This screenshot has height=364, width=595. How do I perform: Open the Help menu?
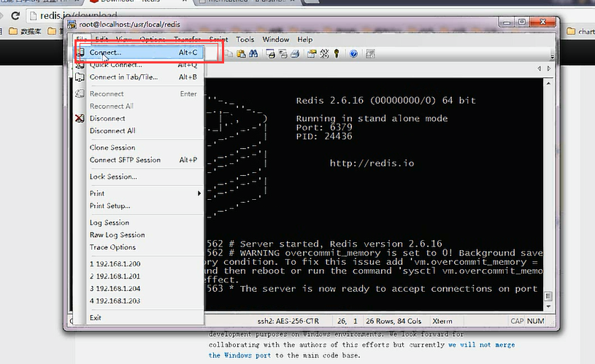point(304,39)
